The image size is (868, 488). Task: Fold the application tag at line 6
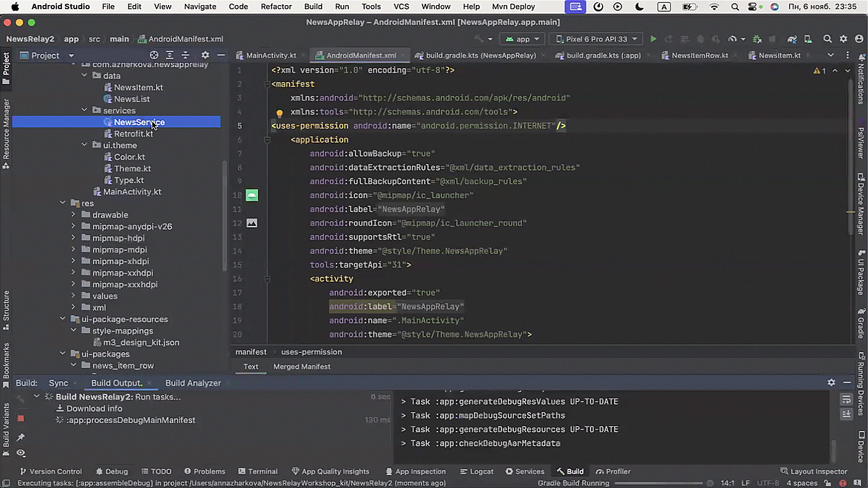point(267,140)
